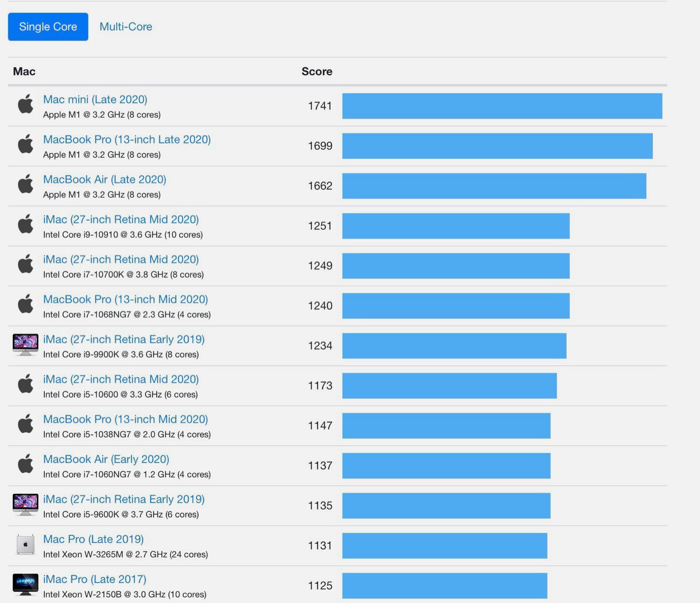Click the Apple logo beside Mac mini (Late 2020)

[x=26, y=104]
